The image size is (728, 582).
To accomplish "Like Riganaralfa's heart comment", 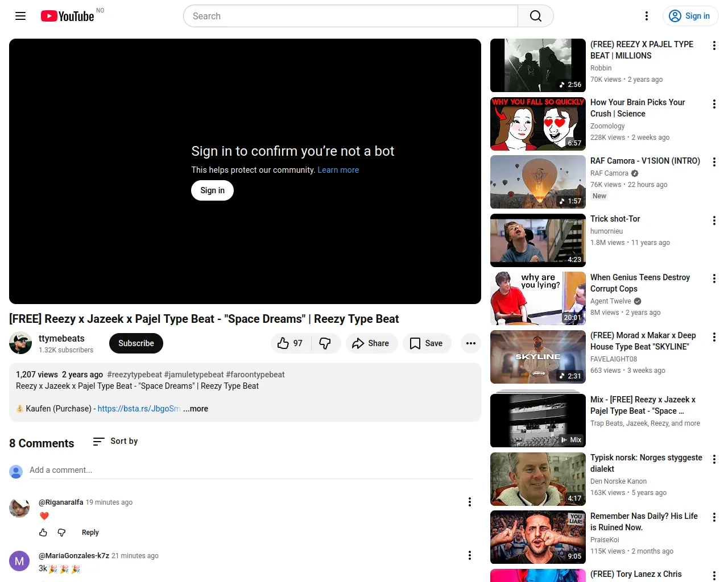I will click(43, 533).
